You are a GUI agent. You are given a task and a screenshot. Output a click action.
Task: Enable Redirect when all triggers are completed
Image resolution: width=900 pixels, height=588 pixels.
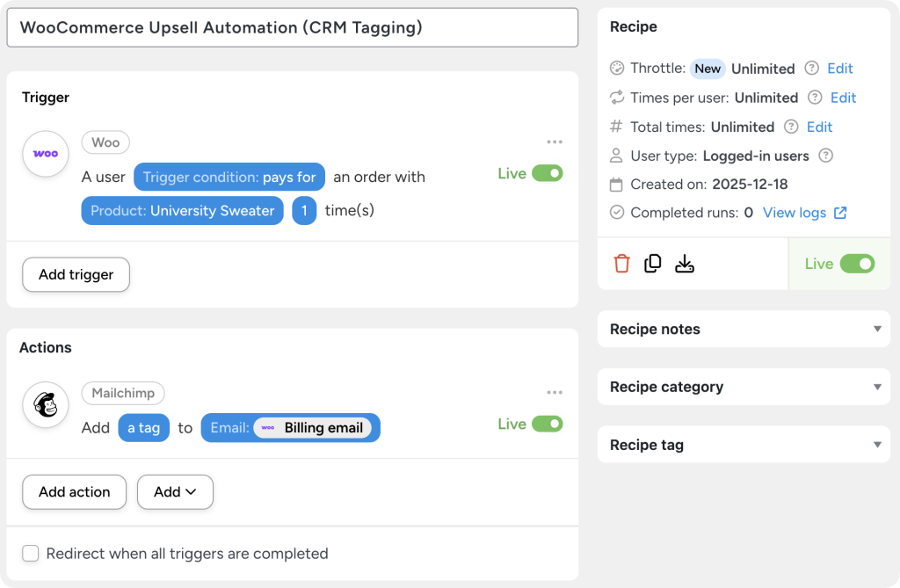click(x=31, y=554)
